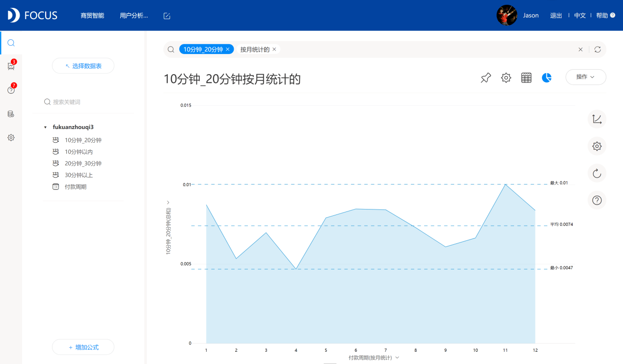Image resolution: width=623 pixels, height=364 pixels.
Task: Open the chart type switcher on right panel
Action: [596, 119]
